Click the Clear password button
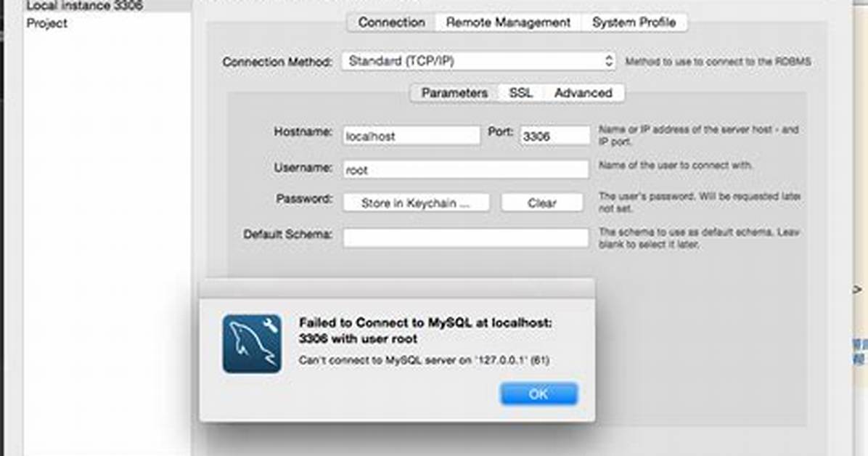 tap(542, 203)
